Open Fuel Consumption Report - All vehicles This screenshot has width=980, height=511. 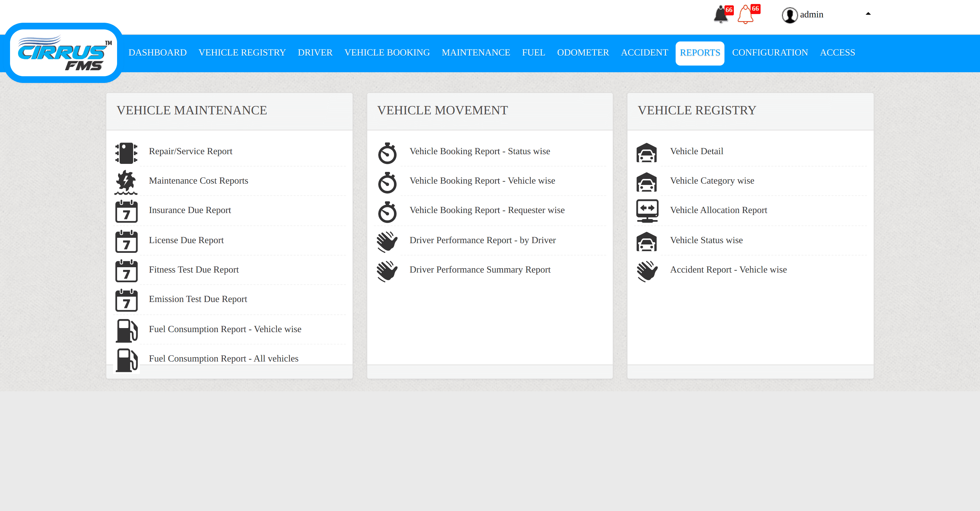pos(223,359)
